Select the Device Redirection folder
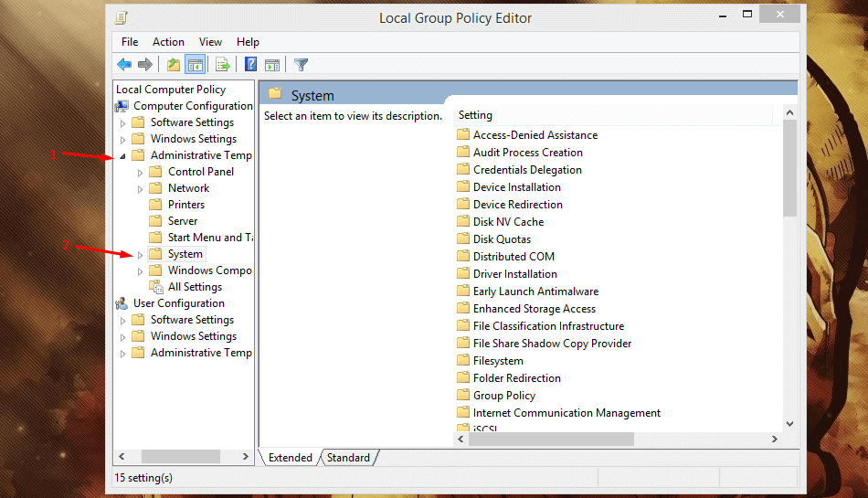Image resolution: width=868 pixels, height=498 pixels. (x=517, y=204)
